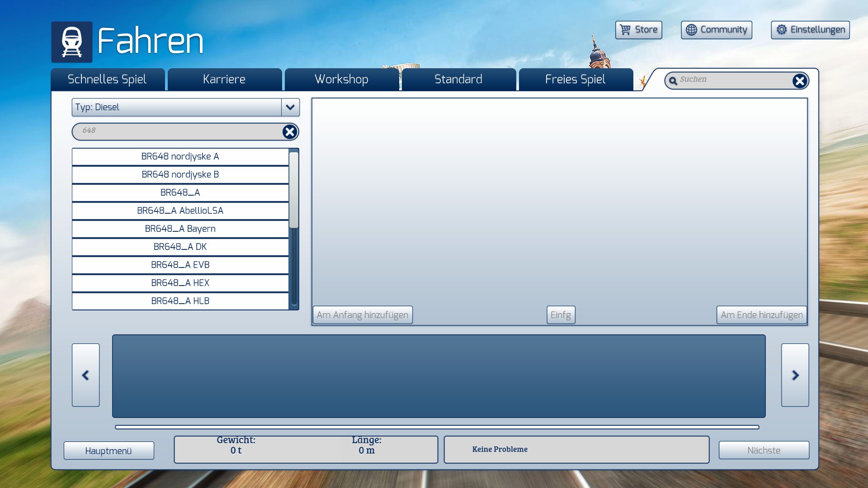
Task: Select the Workshop tab
Action: [341, 80]
